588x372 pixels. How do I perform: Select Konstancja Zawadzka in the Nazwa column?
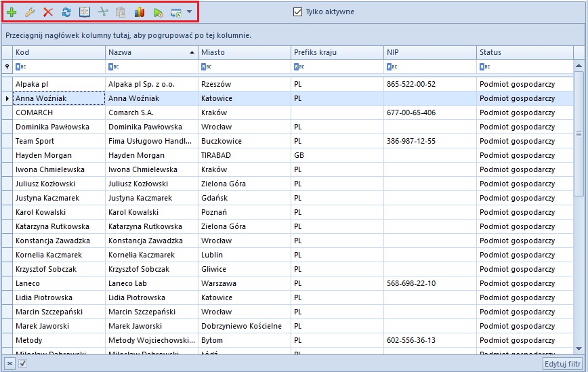pyautogui.click(x=152, y=241)
